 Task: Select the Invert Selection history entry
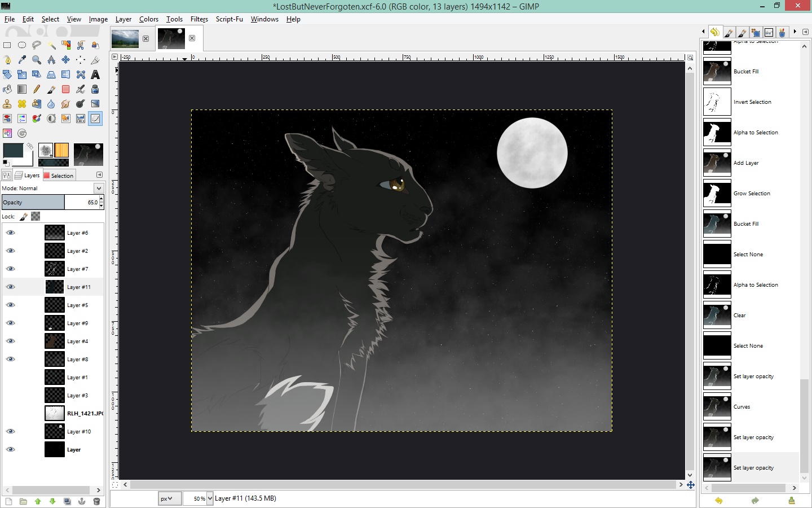point(751,102)
